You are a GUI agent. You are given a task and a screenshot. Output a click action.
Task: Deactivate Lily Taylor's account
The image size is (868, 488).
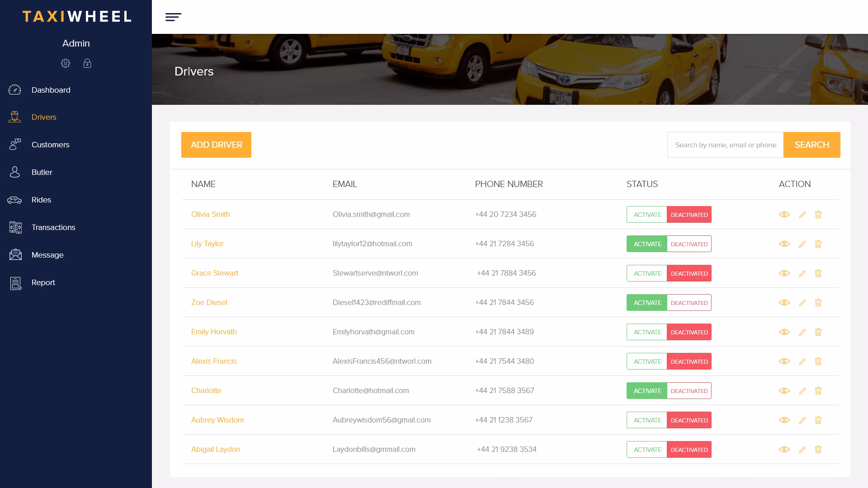coord(689,244)
